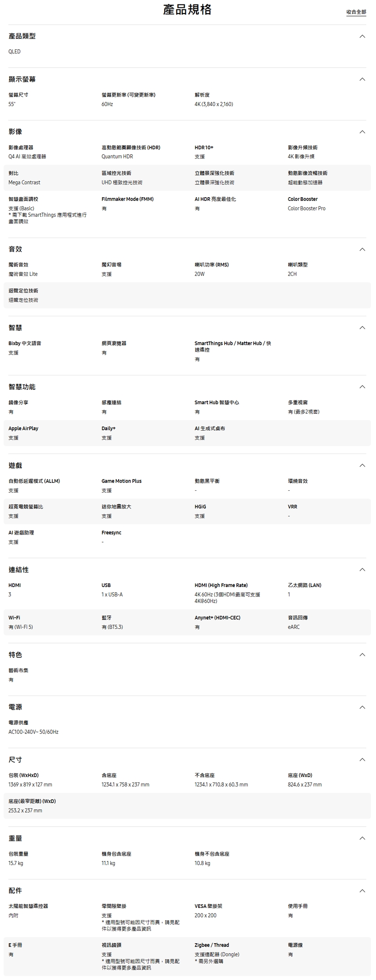Viewport: 376px width, 980px height.
Task: Collapse the 電源 section using its arrow
Action: pos(362,707)
